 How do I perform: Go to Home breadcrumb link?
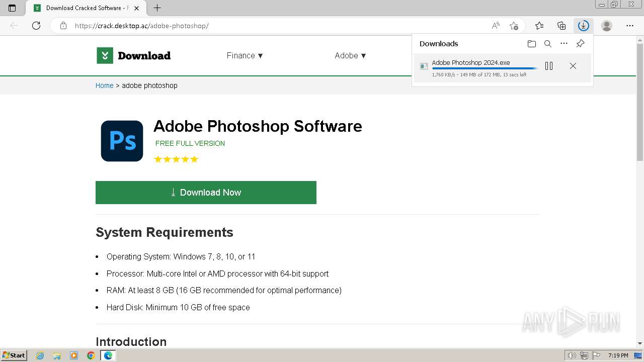click(x=105, y=85)
